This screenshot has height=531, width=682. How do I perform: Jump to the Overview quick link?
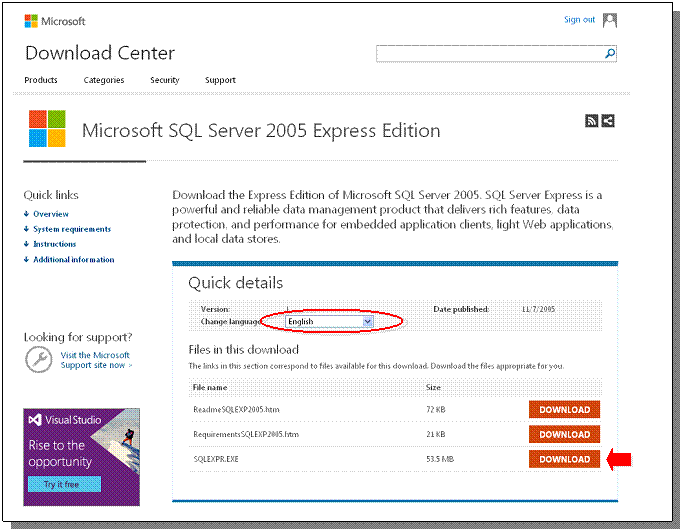(x=51, y=214)
